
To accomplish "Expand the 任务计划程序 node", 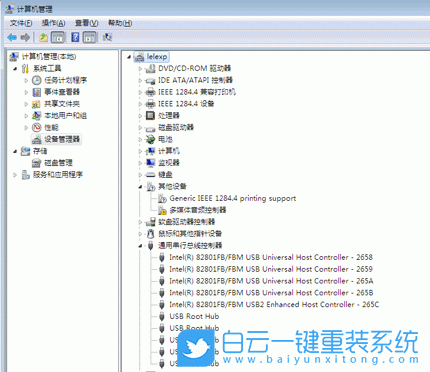I will tap(26, 80).
